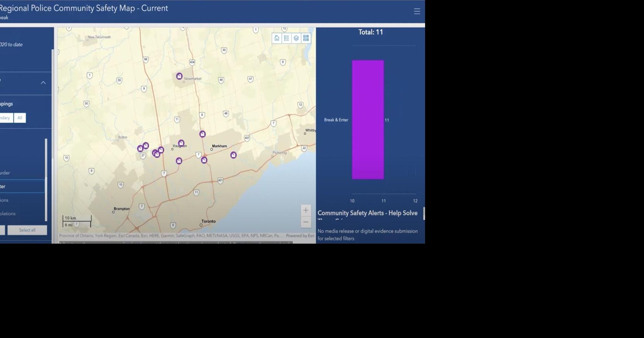644x338 pixels.
Task: Choose the All groupings option
Action: point(20,118)
